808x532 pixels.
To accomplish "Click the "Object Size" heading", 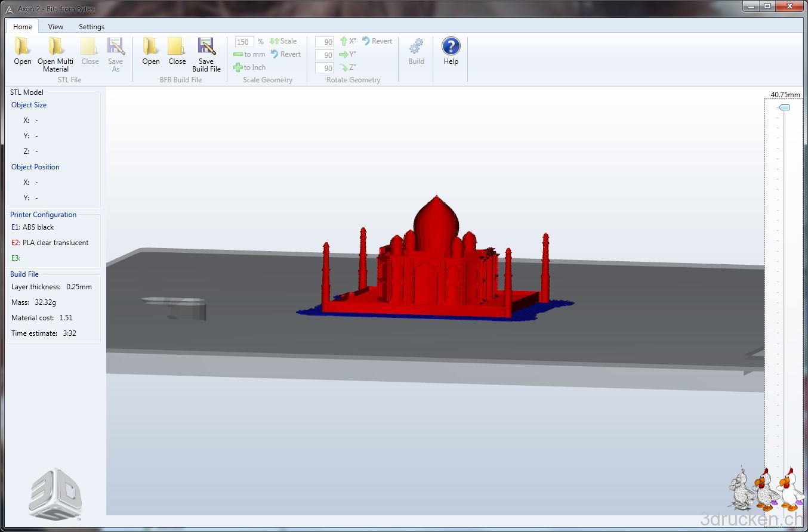I will (x=29, y=105).
